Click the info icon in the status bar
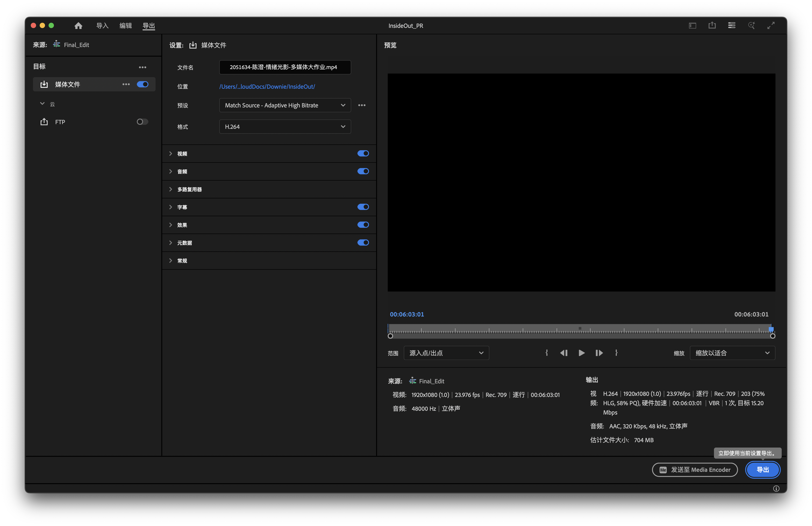This screenshot has width=812, height=526. coord(776,489)
